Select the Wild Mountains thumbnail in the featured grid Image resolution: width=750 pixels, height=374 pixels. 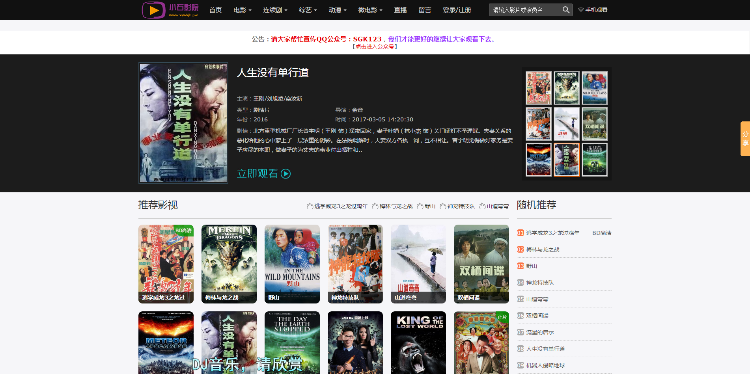coord(595,88)
